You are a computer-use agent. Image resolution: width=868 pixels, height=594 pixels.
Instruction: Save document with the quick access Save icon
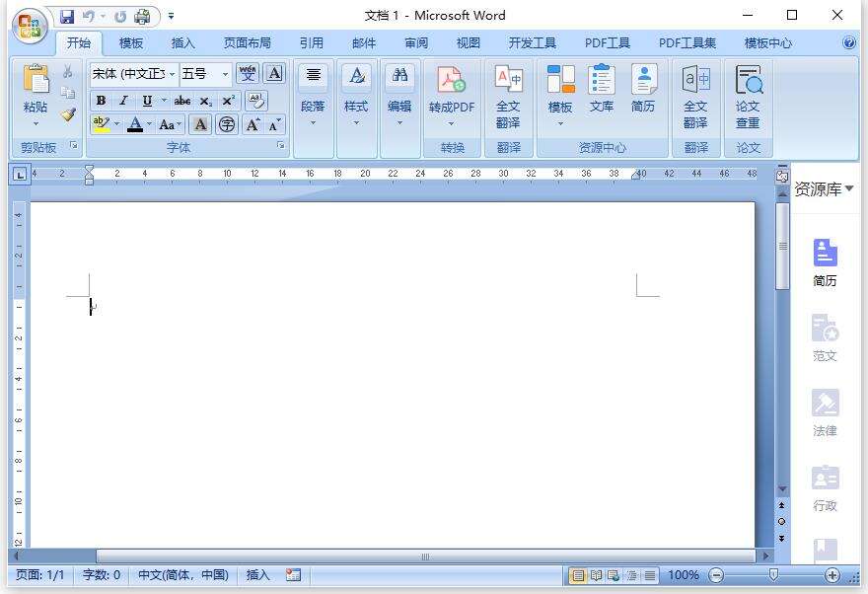(67, 17)
